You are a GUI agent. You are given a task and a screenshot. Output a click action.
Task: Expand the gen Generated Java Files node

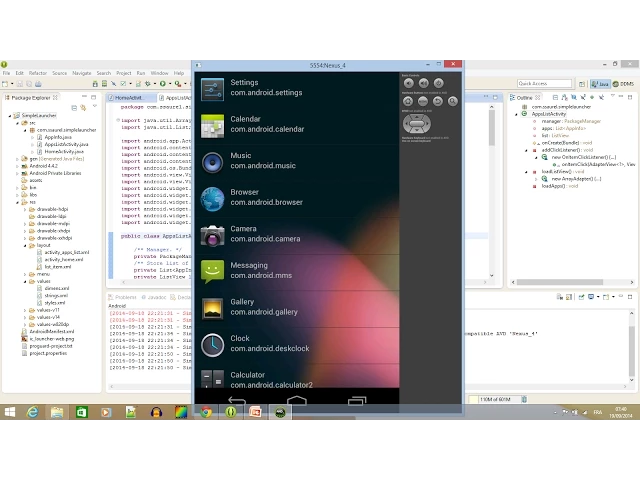17,159
